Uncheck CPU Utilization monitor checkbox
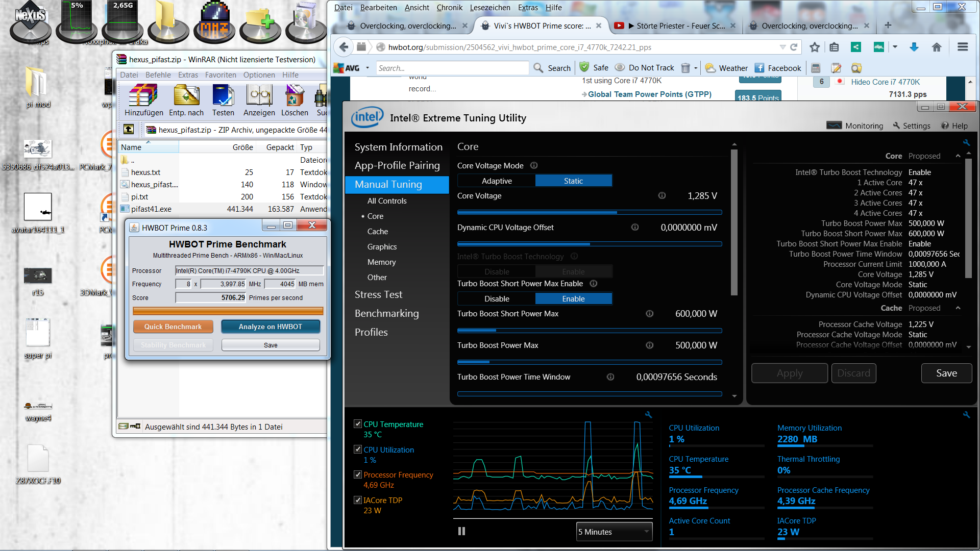The width and height of the screenshot is (980, 551). coord(358,449)
